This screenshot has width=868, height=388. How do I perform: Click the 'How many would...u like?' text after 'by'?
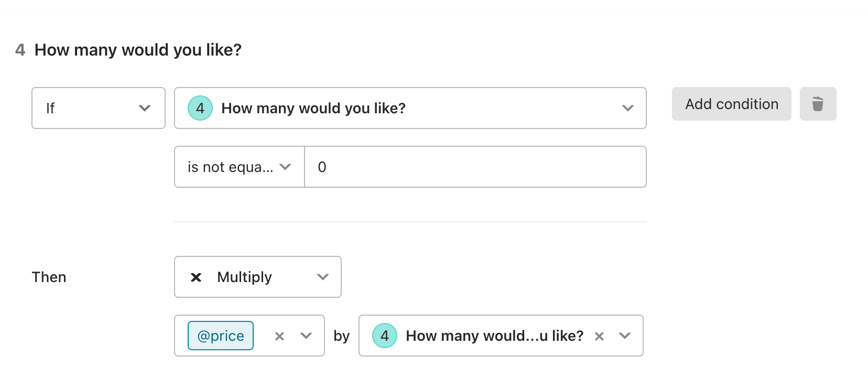[x=494, y=336]
